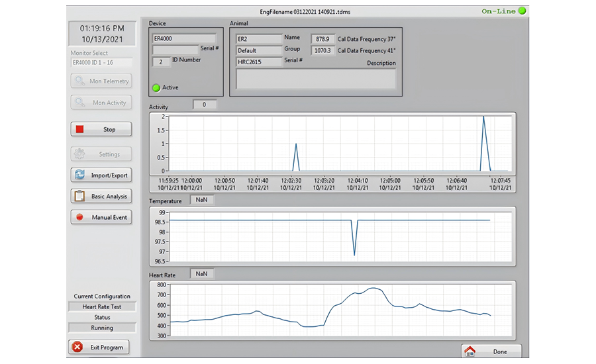596x364 pixels.
Task: Click the green Active device indicator light
Action: tap(156, 88)
